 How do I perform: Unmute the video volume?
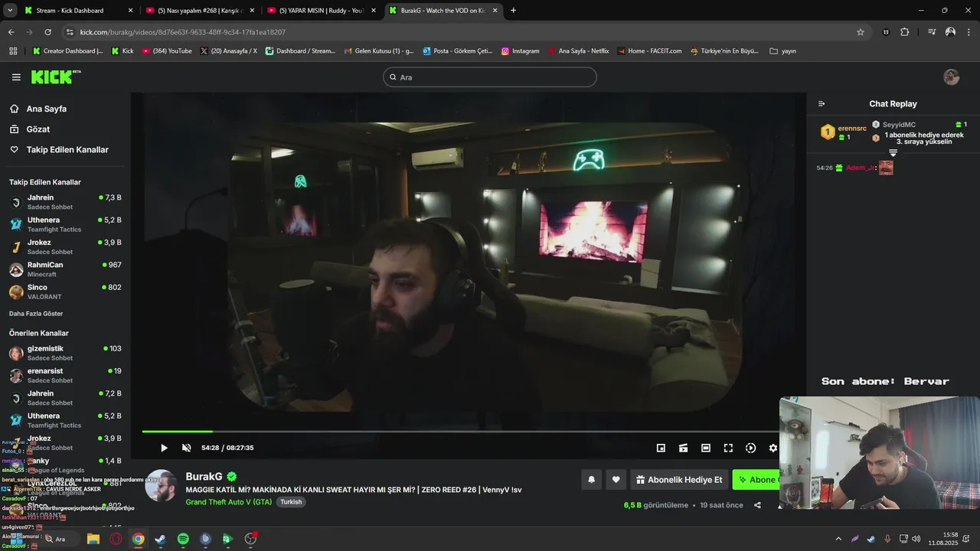coord(186,448)
